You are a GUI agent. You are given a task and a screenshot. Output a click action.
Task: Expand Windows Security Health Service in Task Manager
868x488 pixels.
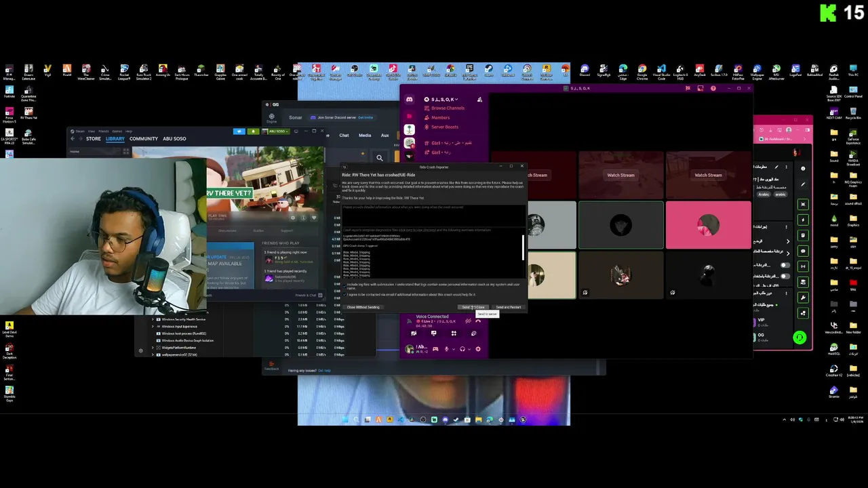point(153,319)
